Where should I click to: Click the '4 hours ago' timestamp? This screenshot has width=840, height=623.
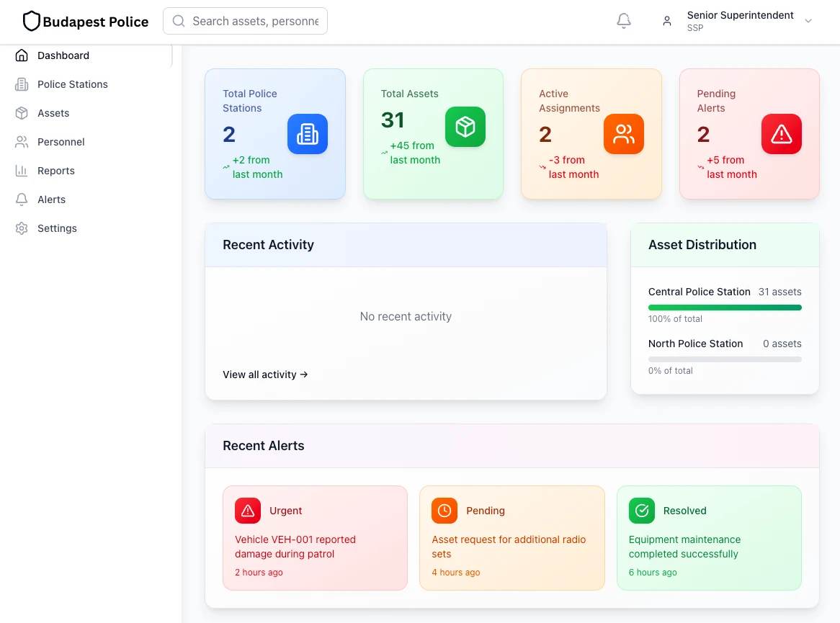tap(456, 572)
